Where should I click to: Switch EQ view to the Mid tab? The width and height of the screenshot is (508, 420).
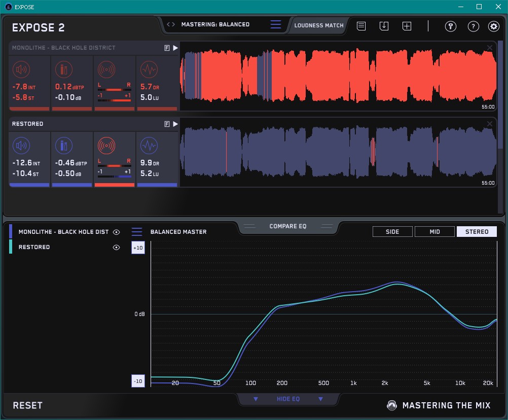click(x=434, y=232)
